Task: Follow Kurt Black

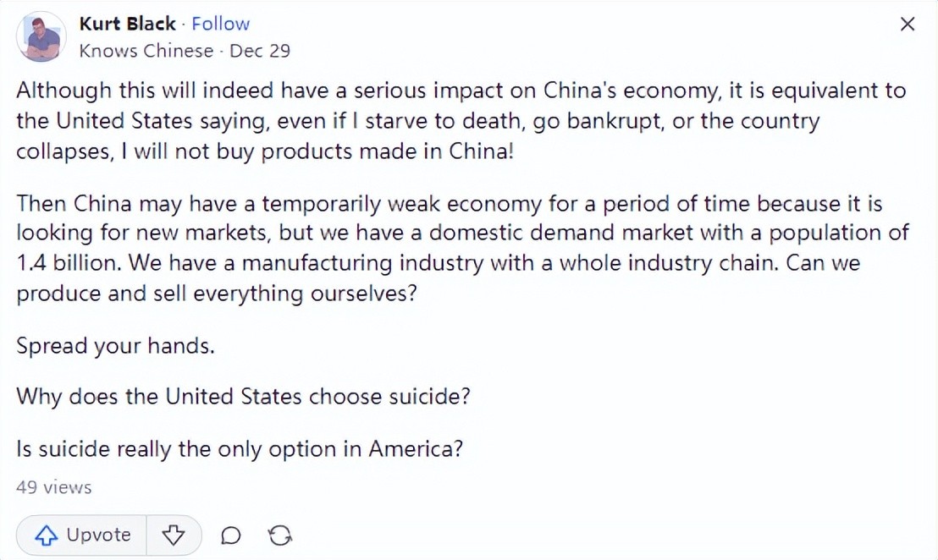Action: point(220,24)
